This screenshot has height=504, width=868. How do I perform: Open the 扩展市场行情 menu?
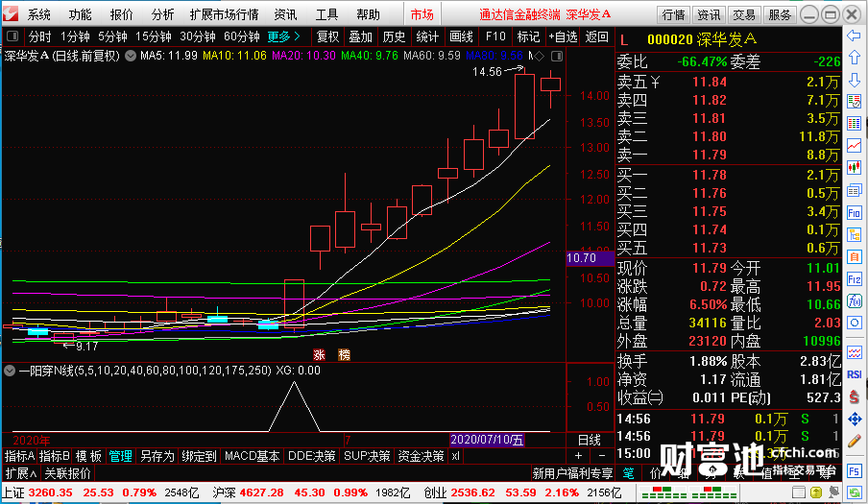tap(224, 14)
